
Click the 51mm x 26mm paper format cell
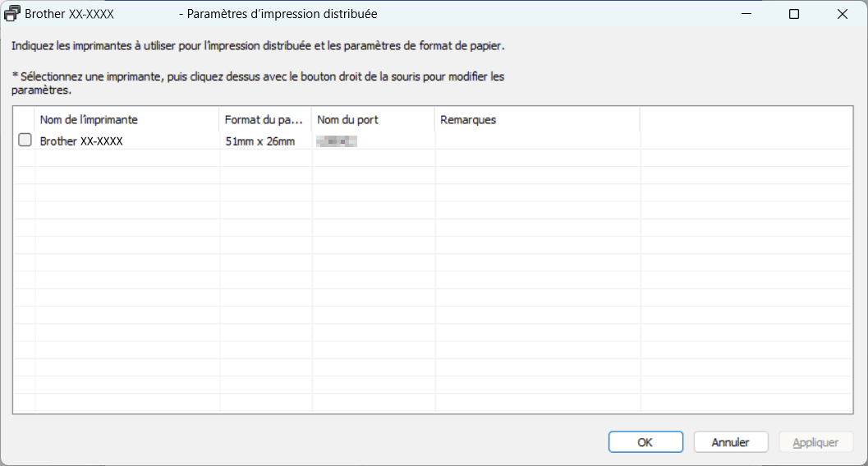tap(259, 141)
